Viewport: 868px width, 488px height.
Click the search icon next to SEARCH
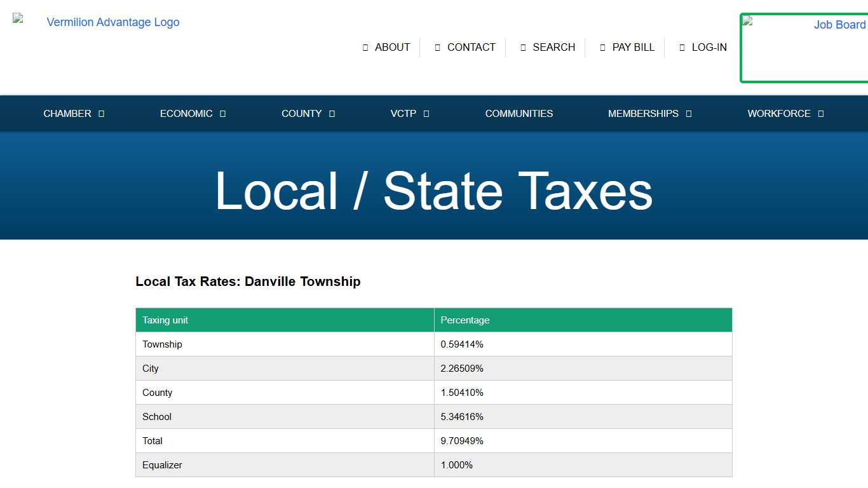click(x=522, y=47)
